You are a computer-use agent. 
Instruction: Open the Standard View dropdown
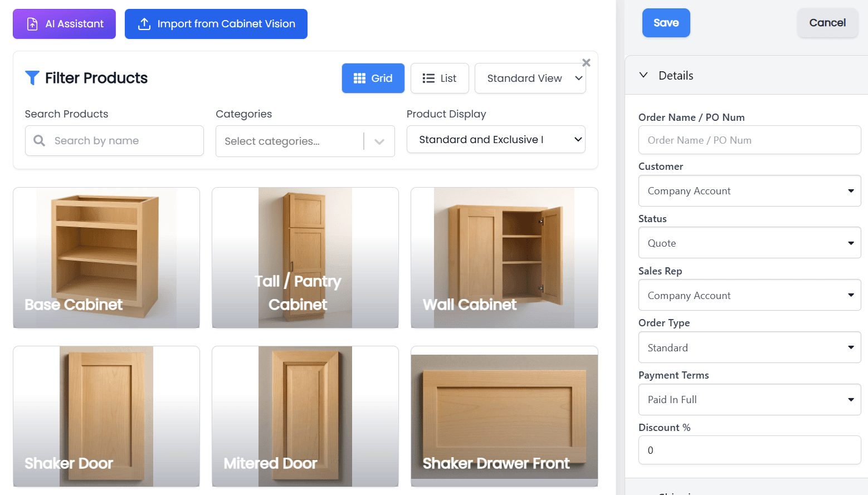click(x=530, y=78)
